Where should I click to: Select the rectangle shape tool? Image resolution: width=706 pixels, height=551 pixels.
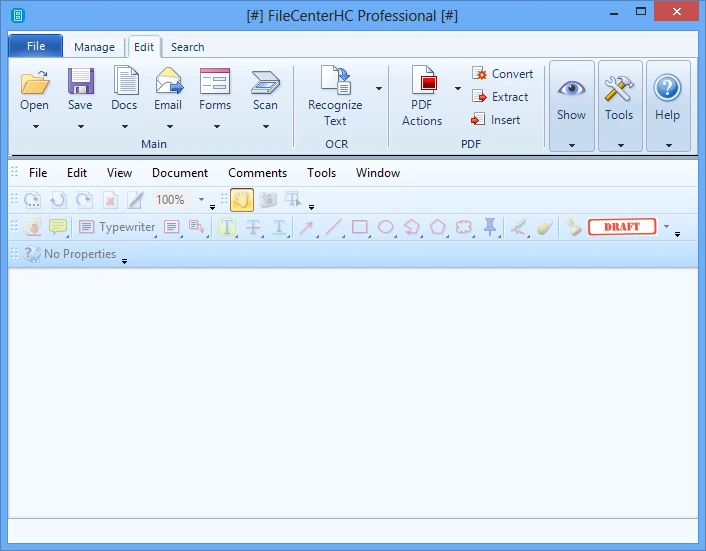[360, 227]
